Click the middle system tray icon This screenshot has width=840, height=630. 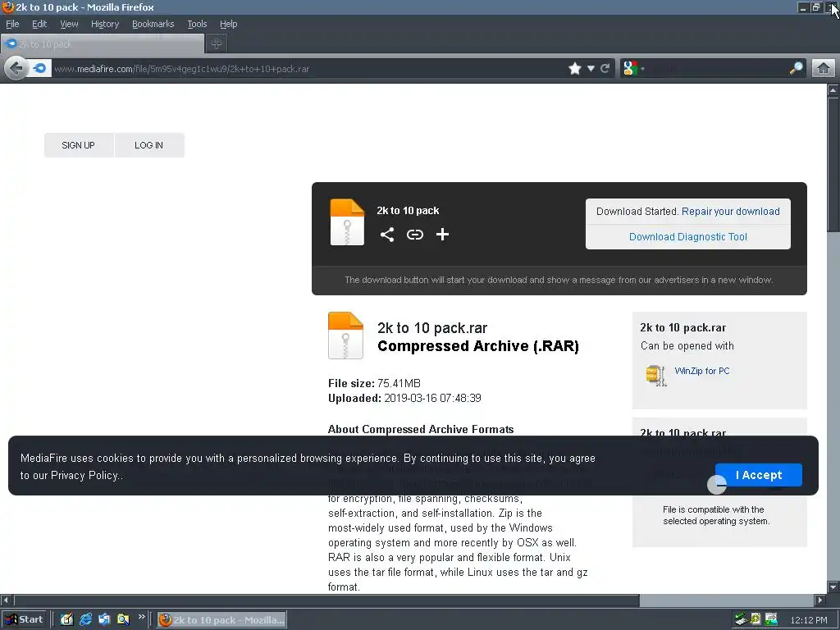[x=756, y=619]
